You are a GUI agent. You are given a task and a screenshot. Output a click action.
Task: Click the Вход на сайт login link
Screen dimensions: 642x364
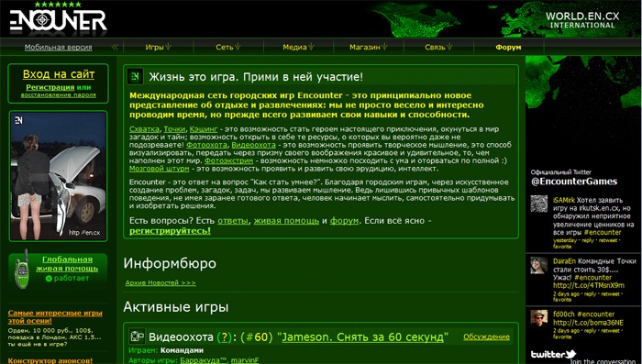point(59,74)
